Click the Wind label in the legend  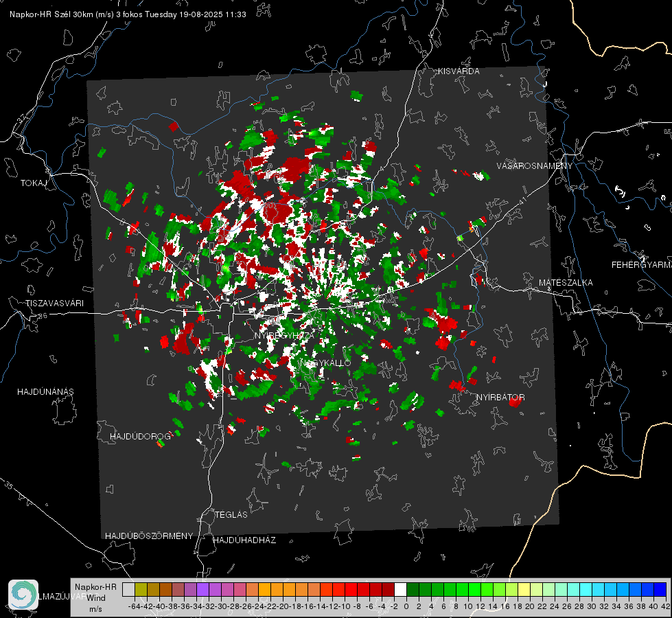(x=95, y=598)
